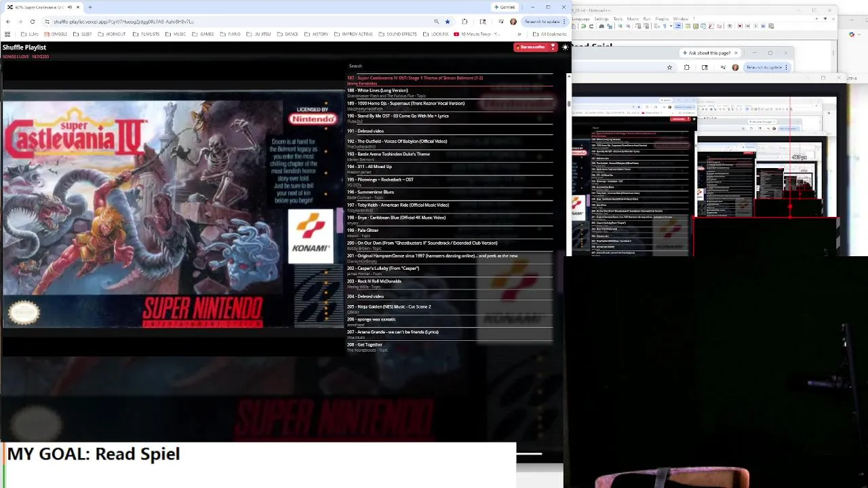The image size is (868, 488).
Task: Open the extensions puzzle icon in main Chrome window
Action: coord(465,22)
